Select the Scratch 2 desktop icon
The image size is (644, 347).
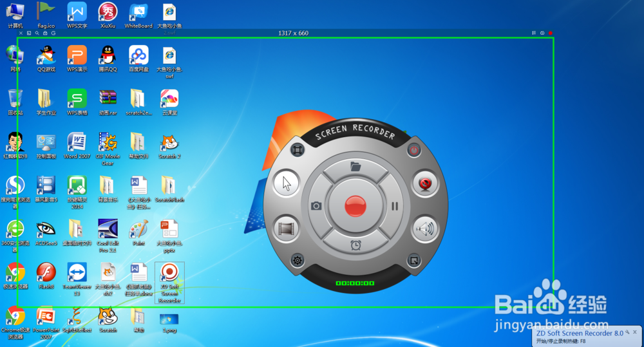point(169,146)
